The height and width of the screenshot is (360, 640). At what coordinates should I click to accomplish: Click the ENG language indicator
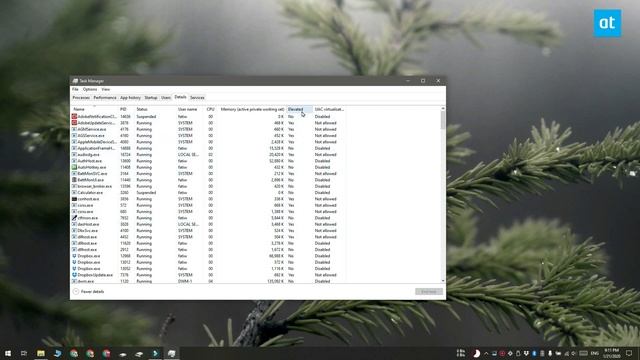coord(595,353)
